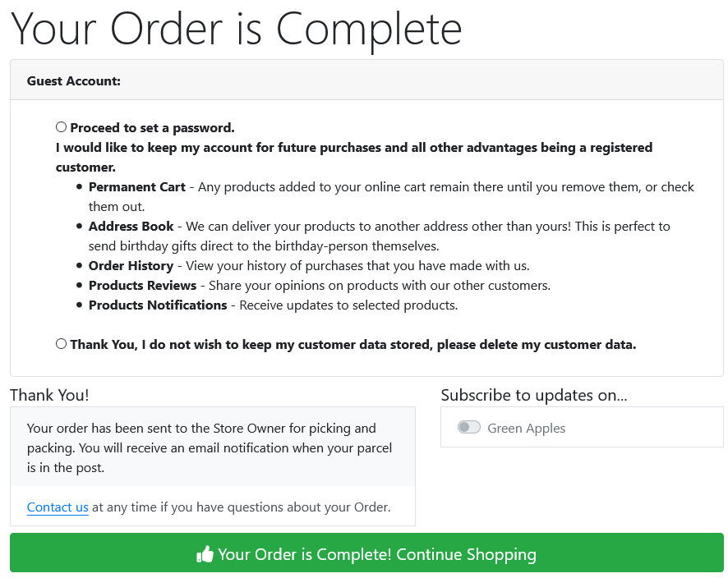Click the 'Proceed to set a password.' label text
This screenshot has height=578, width=728.
152,127
